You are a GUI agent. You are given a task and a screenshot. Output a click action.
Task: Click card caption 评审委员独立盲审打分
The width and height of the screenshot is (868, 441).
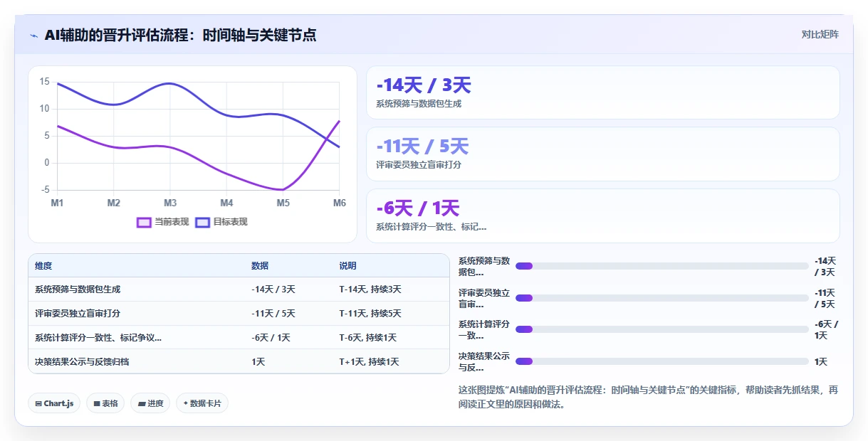coord(419,165)
